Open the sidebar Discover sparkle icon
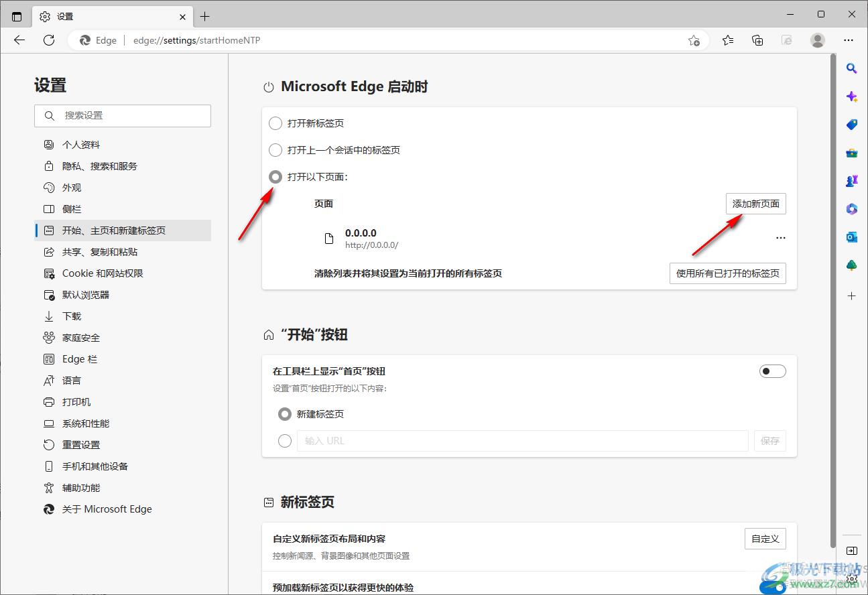Viewport: 868px width, 595px height. [x=851, y=96]
